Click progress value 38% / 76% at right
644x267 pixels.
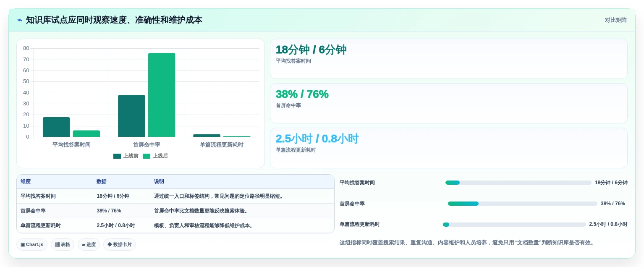pyautogui.click(x=613, y=204)
